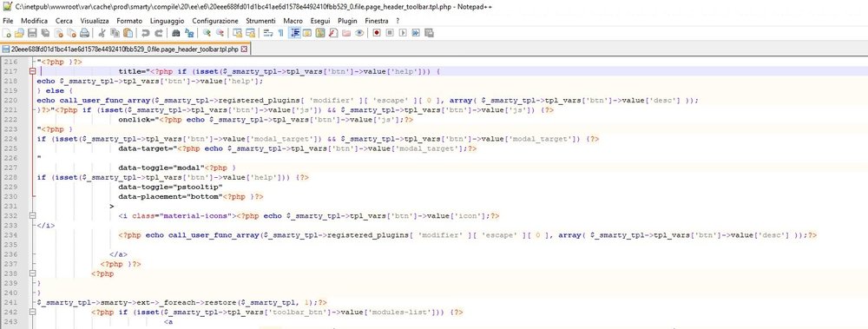Toggle word wrap

point(268,33)
